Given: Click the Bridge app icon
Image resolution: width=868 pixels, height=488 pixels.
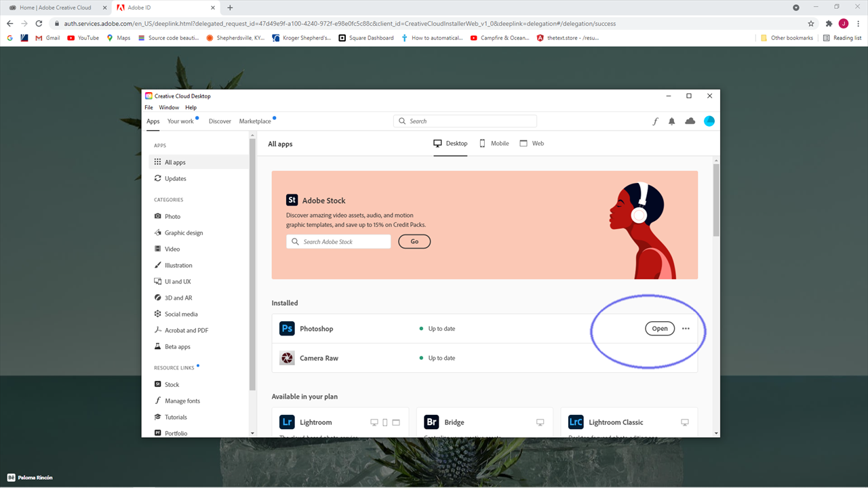Looking at the screenshot, I should click(431, 422).
